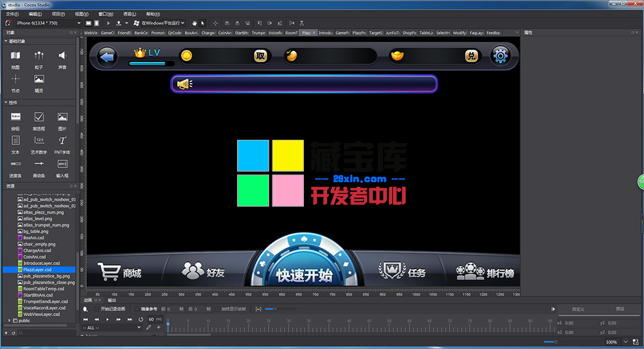Viewport: 644px width, 349px height.
Task: Click the blue settings gear in canvas
Action: pyautogui.click(x=500, y=55)
